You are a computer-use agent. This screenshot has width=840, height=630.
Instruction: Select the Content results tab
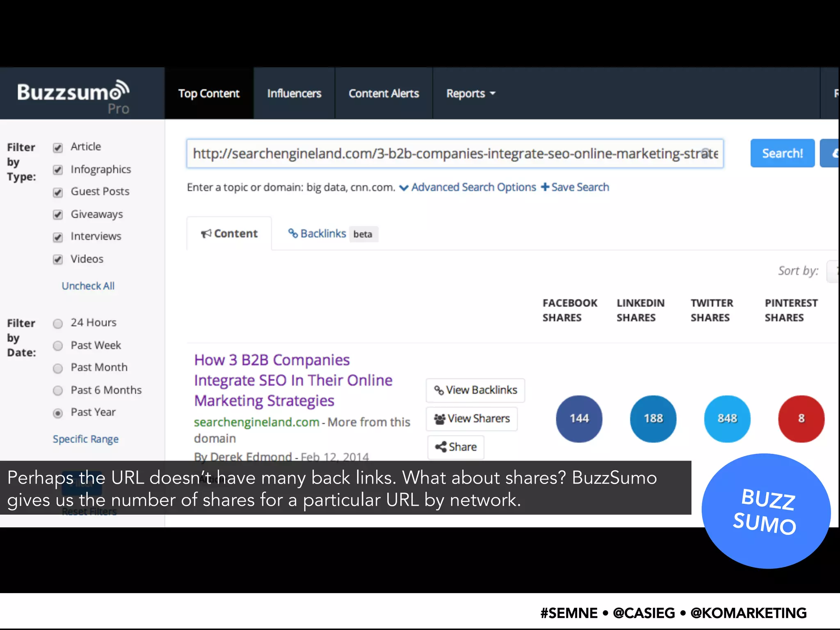click(229, 233)
